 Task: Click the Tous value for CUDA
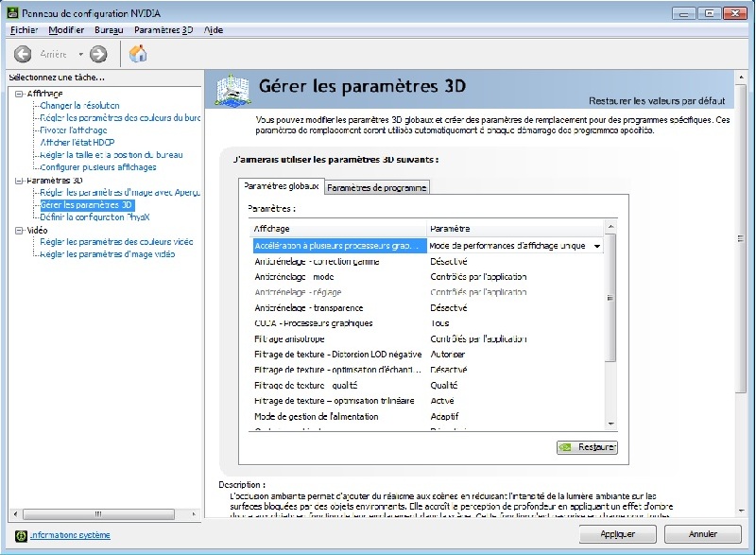coord(439,323)
